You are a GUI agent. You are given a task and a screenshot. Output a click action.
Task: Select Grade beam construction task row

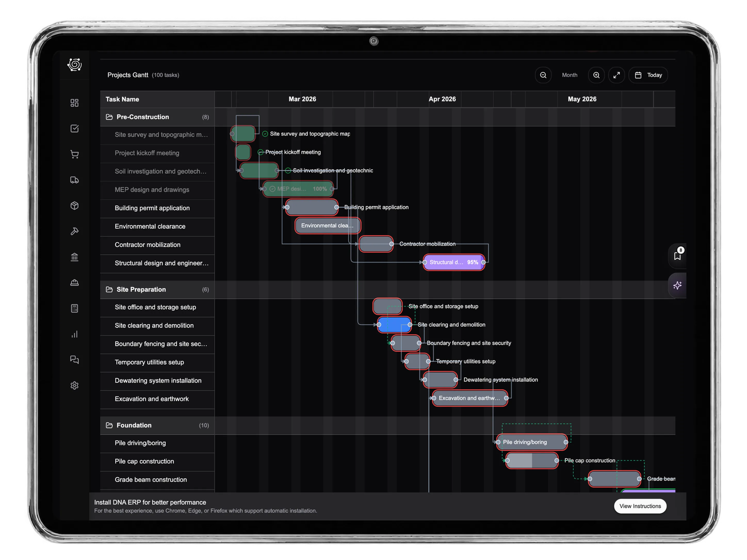click(x=157, y=480)
